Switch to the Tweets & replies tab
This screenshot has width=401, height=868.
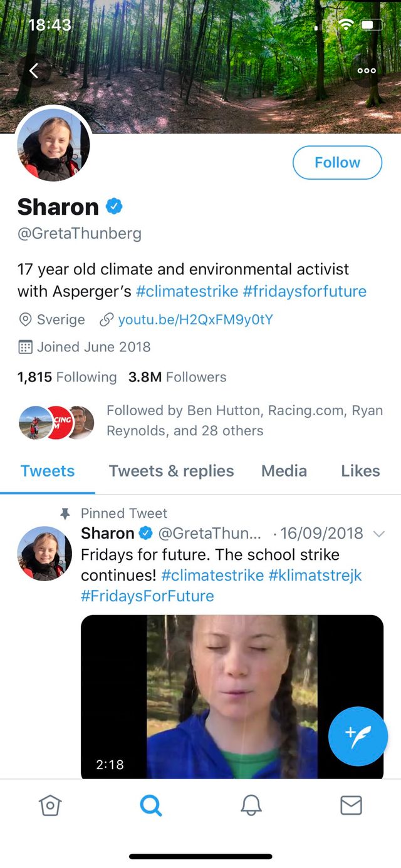point(171,471)
